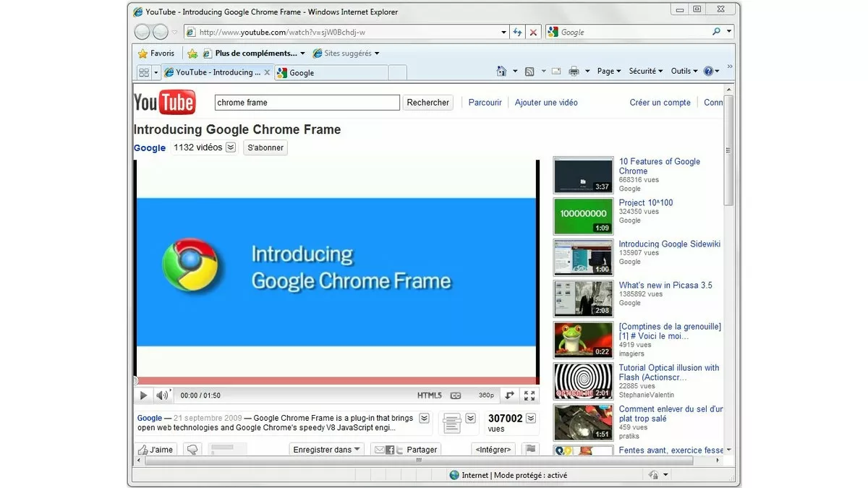Play the video

click(x=143, y=395)
